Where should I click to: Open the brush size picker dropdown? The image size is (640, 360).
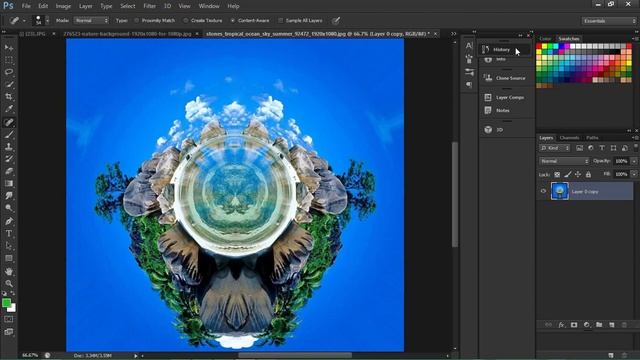pyautogui.click(x=47, y=20)
